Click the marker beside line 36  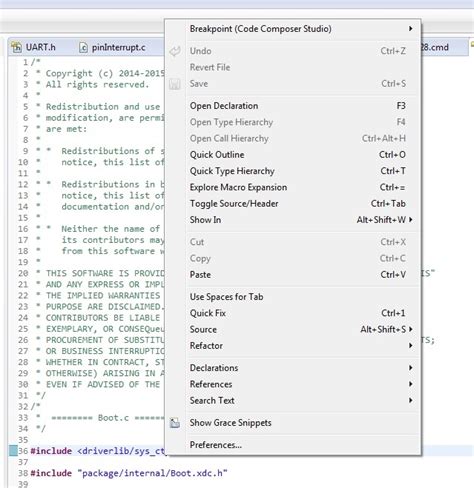pyautogui.click(x=13, y=451)
